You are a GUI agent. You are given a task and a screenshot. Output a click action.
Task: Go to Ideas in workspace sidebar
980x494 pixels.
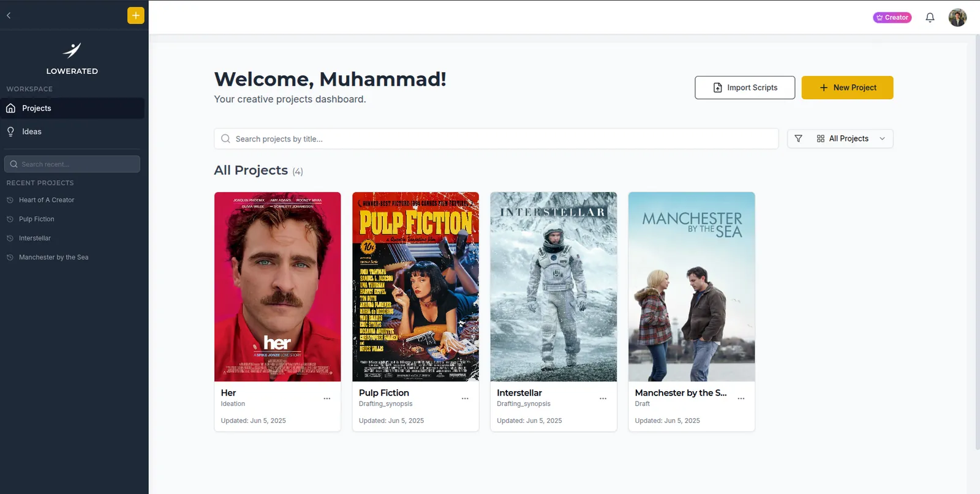(73, 132)
